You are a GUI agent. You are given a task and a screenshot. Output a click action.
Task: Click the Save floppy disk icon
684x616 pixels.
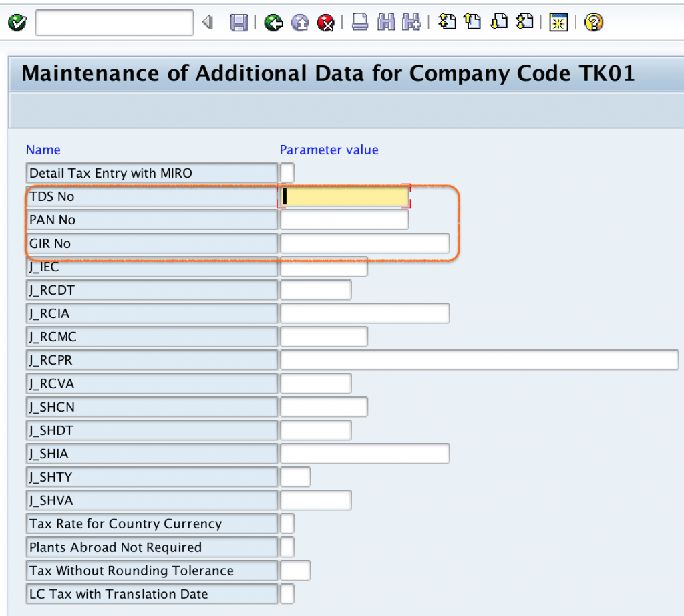tap(238, 23)
